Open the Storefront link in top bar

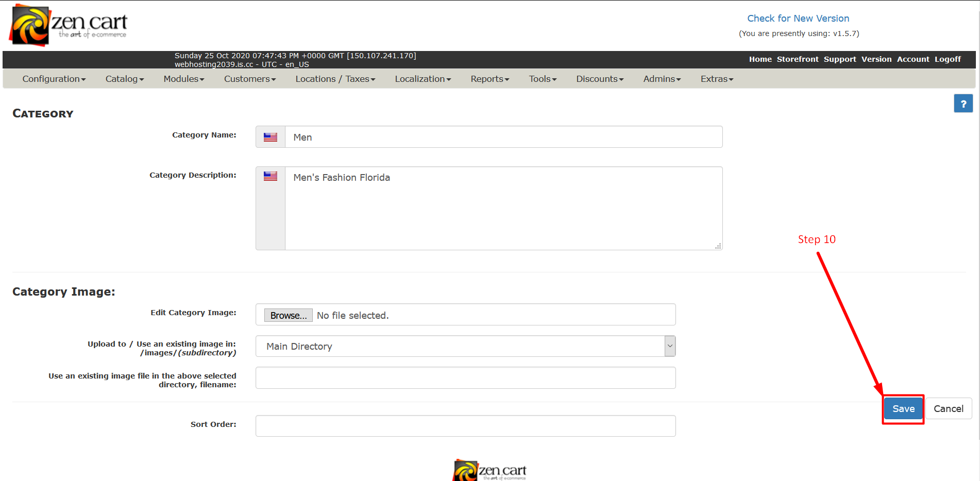pyautogui.click(x=798, y=59)
